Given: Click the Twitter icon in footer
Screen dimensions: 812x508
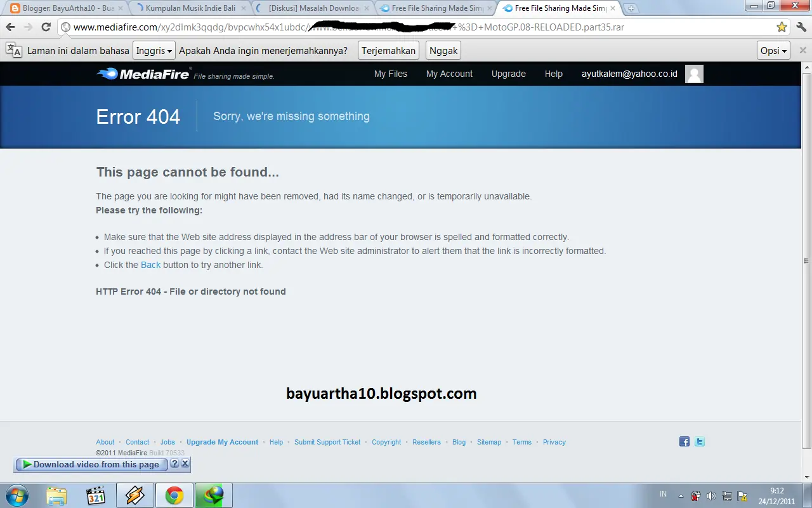Looking at the screenshot, I should [x=699, y=441].
